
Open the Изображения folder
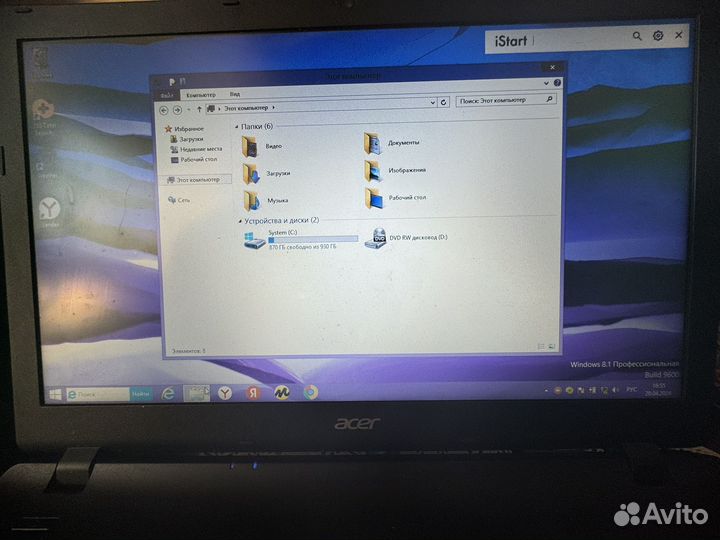(373, 170)
